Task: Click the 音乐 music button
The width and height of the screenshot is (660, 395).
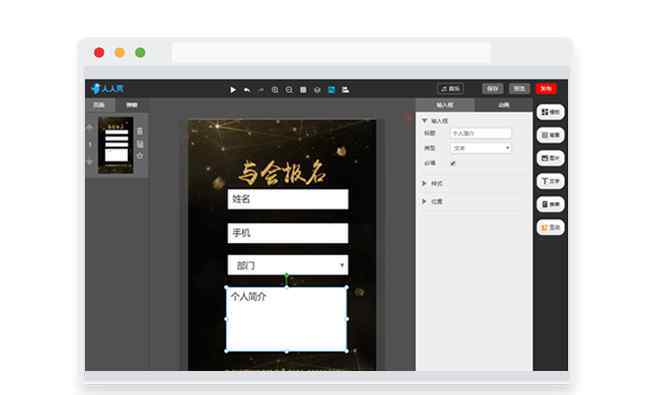Action: (450, 88)
